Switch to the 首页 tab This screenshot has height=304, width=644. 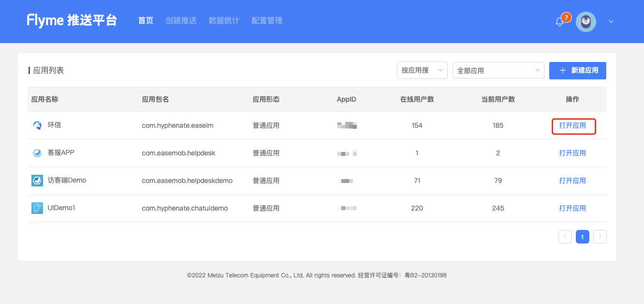click(x=146, y=21)
